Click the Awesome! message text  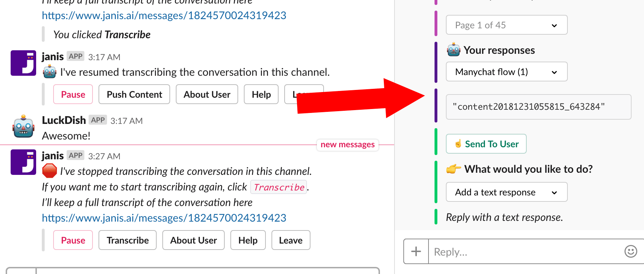[66, 136]
